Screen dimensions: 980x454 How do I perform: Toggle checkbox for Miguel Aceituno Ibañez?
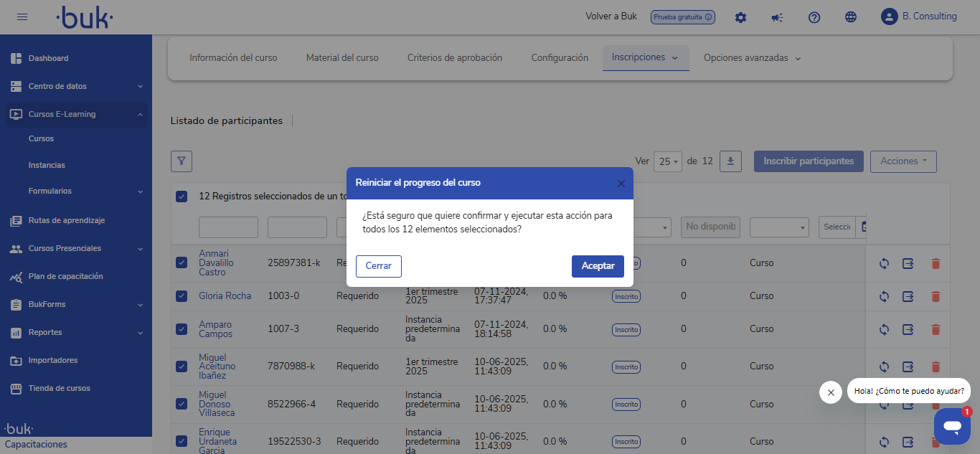tap(182, 366)
